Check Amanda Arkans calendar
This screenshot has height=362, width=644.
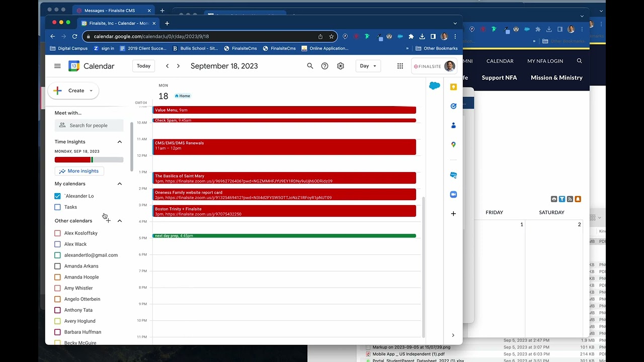click(57, 266)
